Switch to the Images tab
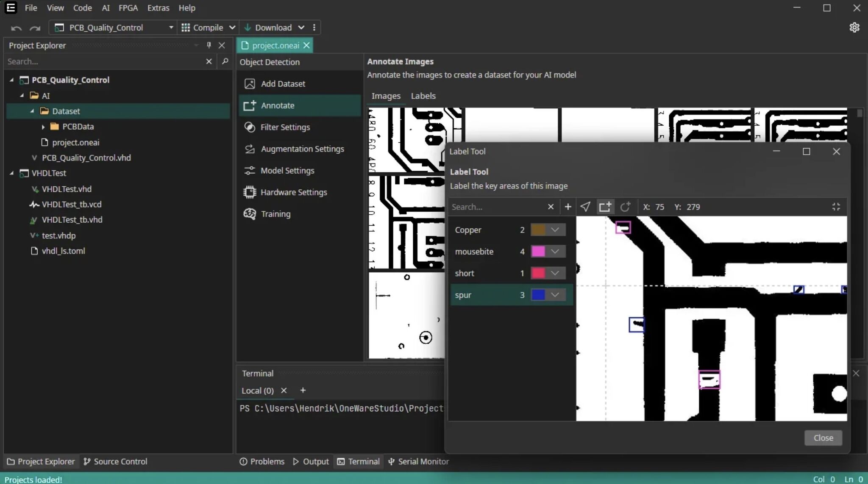This screenshot has width=868, height=484. tap(385, 95)
